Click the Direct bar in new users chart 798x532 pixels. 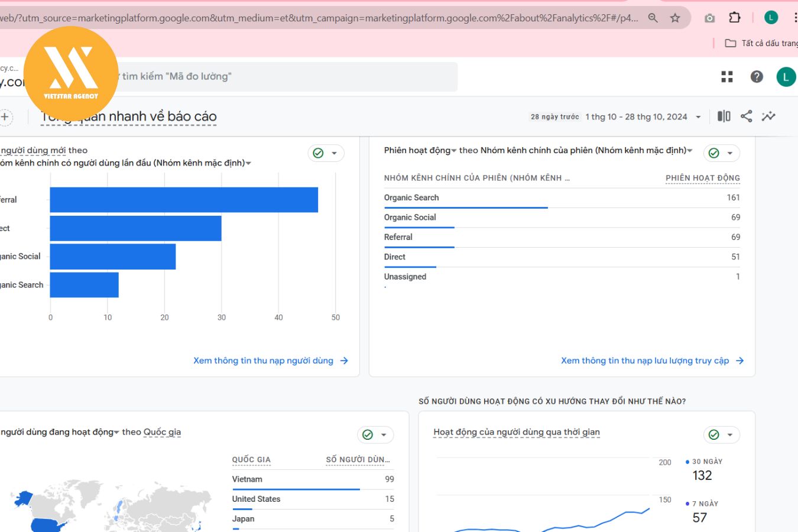point(135,228)
